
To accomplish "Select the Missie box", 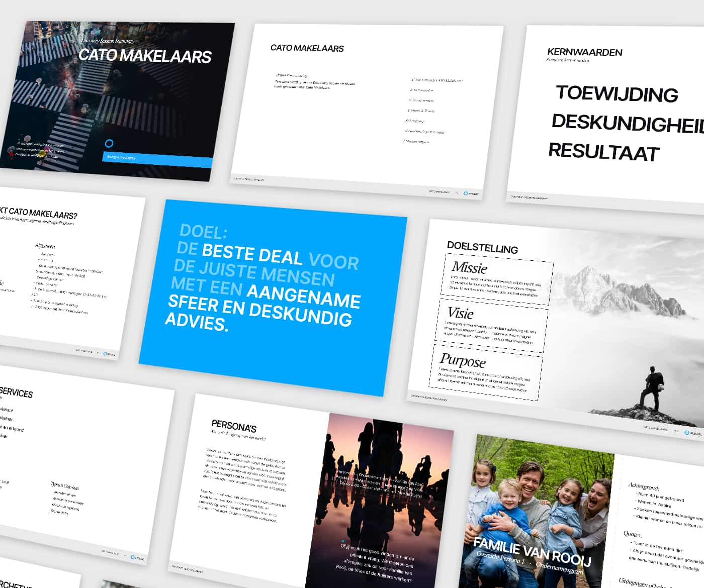I will pos(497,279).
